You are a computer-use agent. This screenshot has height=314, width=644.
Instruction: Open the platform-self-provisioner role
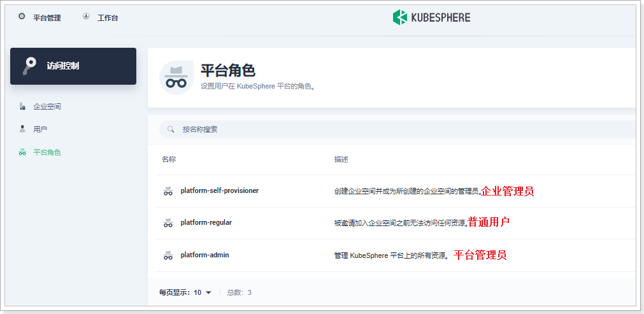point(219,190)
